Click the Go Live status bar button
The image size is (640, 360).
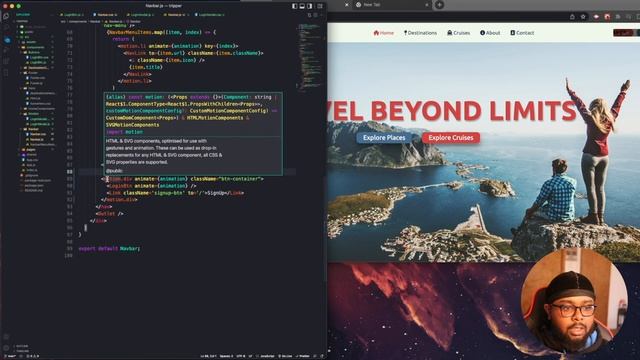pos(286,356)
